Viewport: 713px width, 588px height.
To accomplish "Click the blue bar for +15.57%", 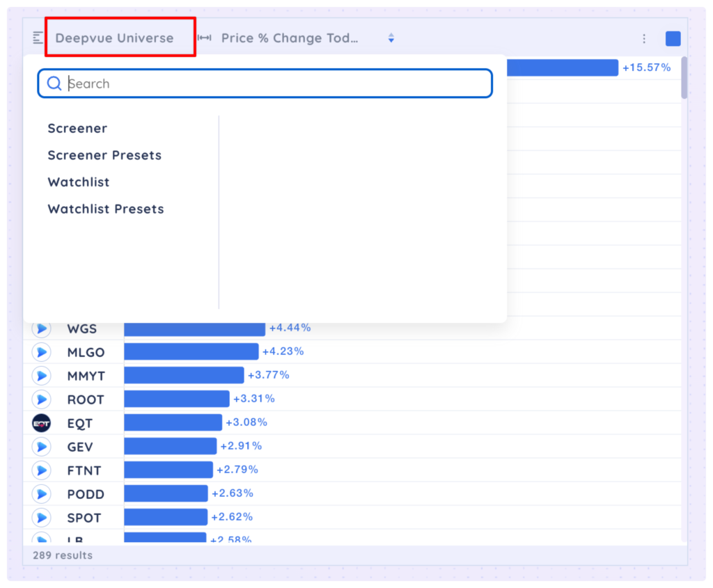I will click(x=563, y=67).
